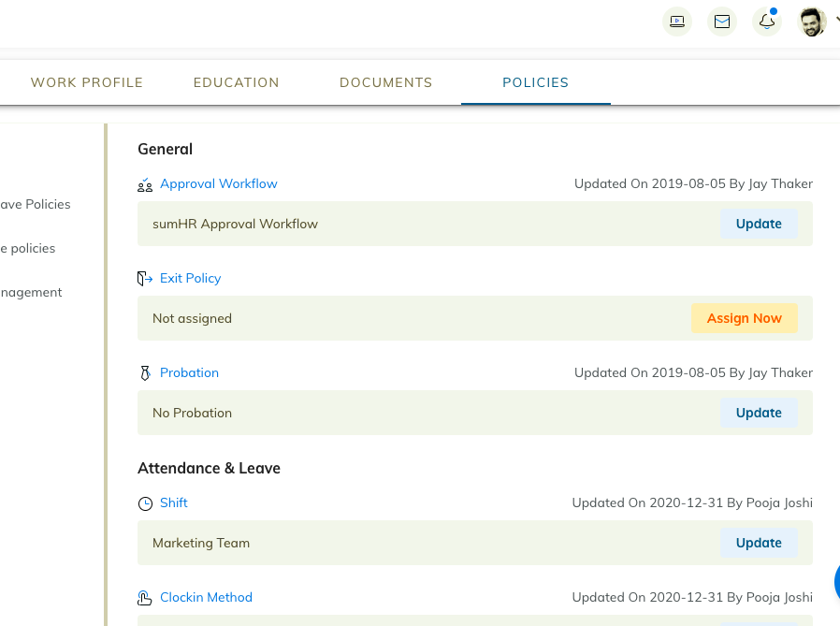Click the Exit Policy door icon
The width and height of the screenshot is (840, 626).
click(x=145, y=279)
